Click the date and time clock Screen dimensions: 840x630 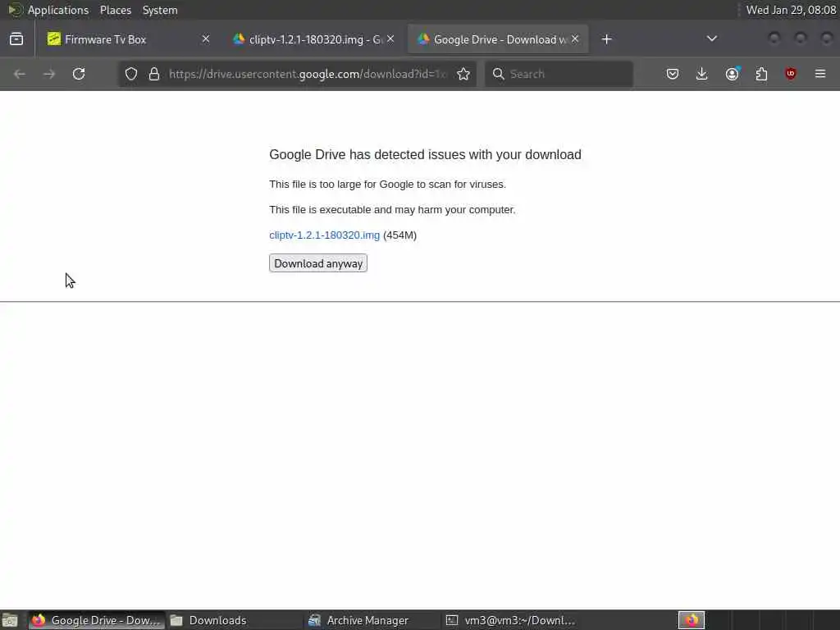pyautogui.click(x=791, y=10)
